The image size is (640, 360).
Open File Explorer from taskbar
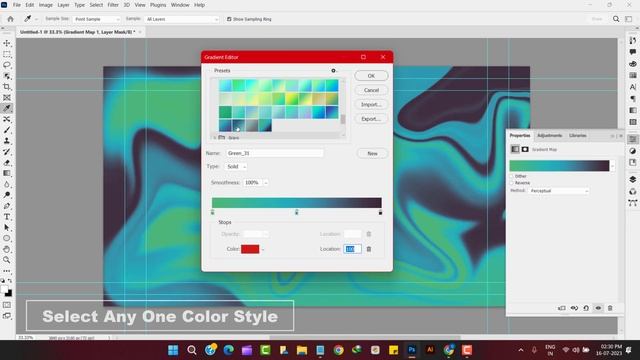(x=302, y=350)
